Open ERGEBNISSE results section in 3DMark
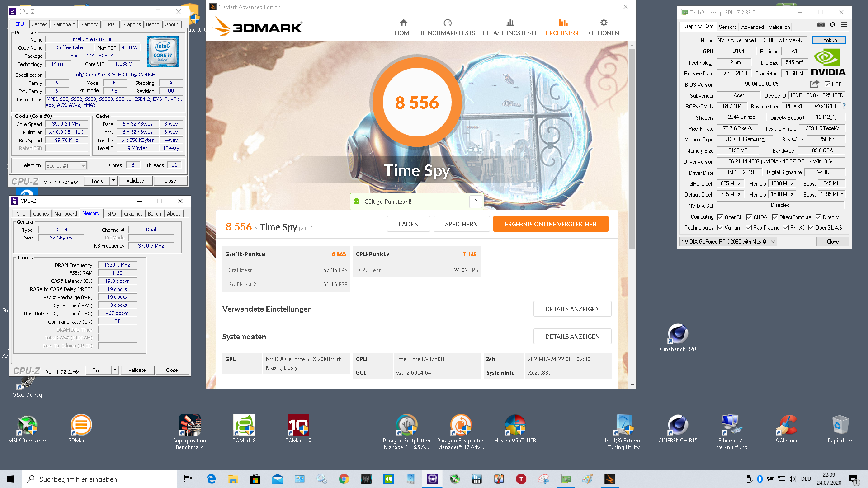 (x=562, y=28)
